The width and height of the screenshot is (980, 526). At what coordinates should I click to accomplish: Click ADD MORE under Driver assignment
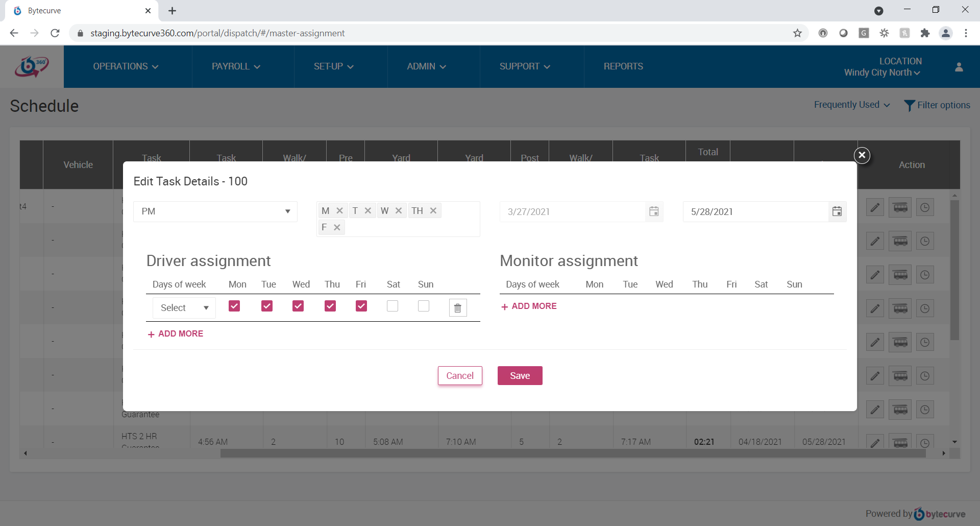tap(176, 333)
